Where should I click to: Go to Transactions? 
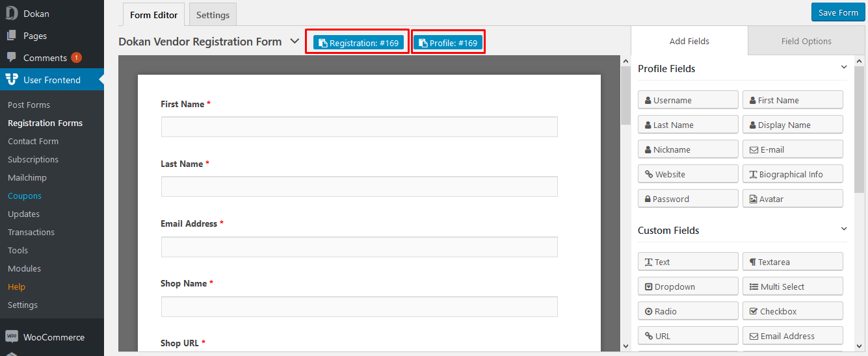[x=31, y=232]
